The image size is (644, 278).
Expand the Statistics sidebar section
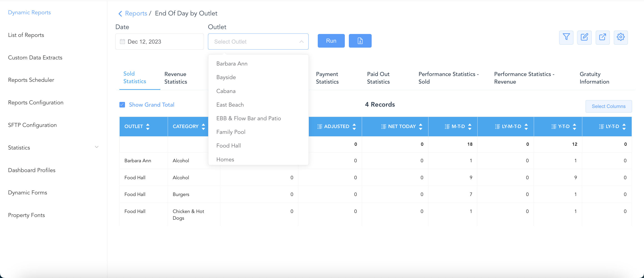(x=97, y=147)
